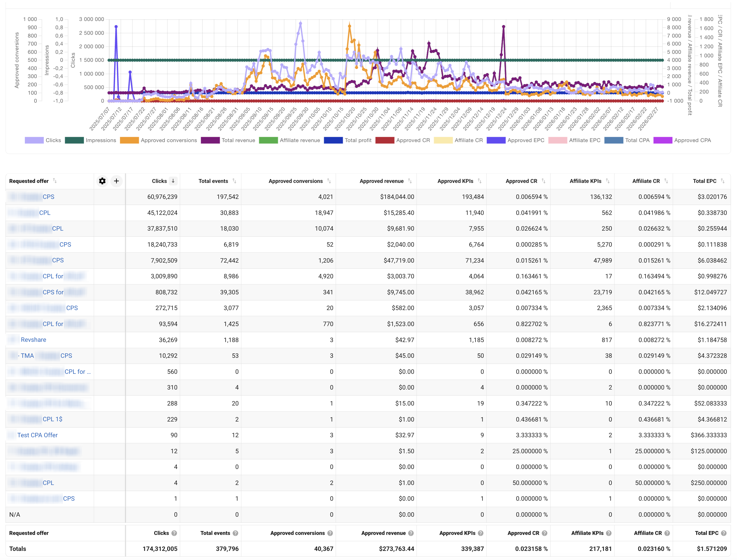Open the table column settings gear
This screenshot has width=737, height=560.
click(102, 181)
